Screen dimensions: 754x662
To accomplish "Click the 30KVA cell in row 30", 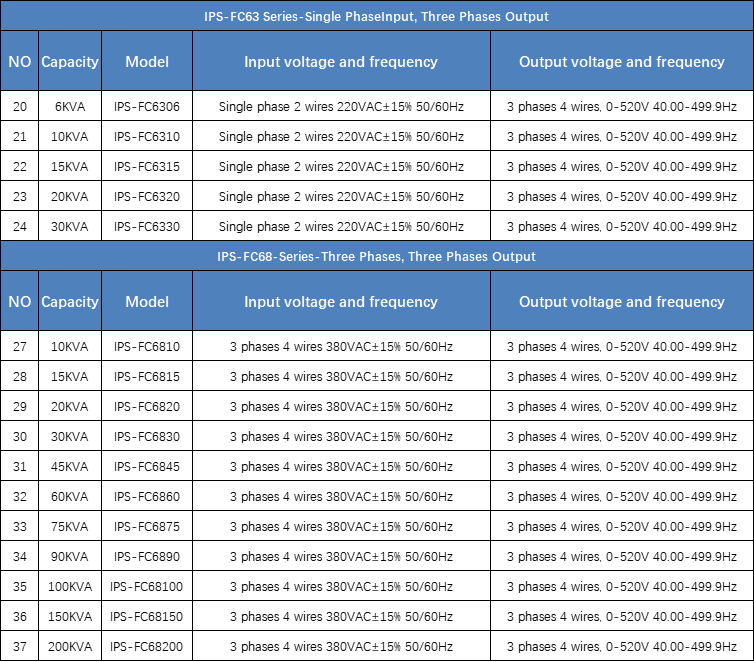I will point(70,436).
